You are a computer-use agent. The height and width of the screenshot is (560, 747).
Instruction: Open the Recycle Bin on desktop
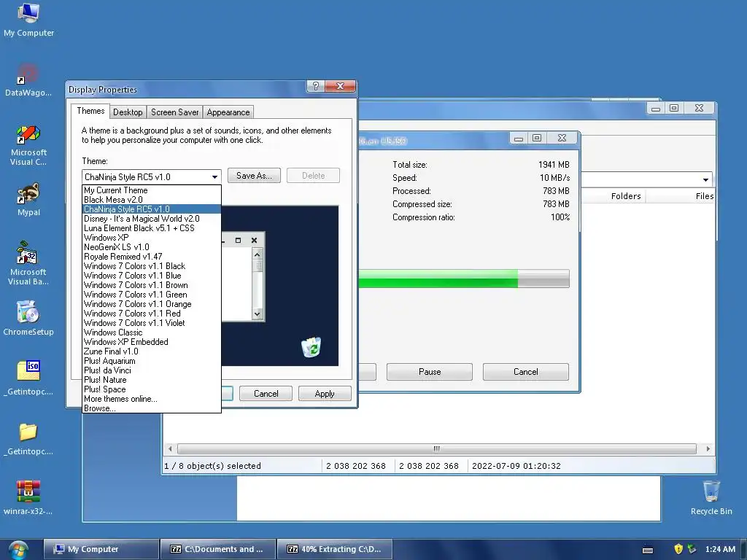coord(711,497)
